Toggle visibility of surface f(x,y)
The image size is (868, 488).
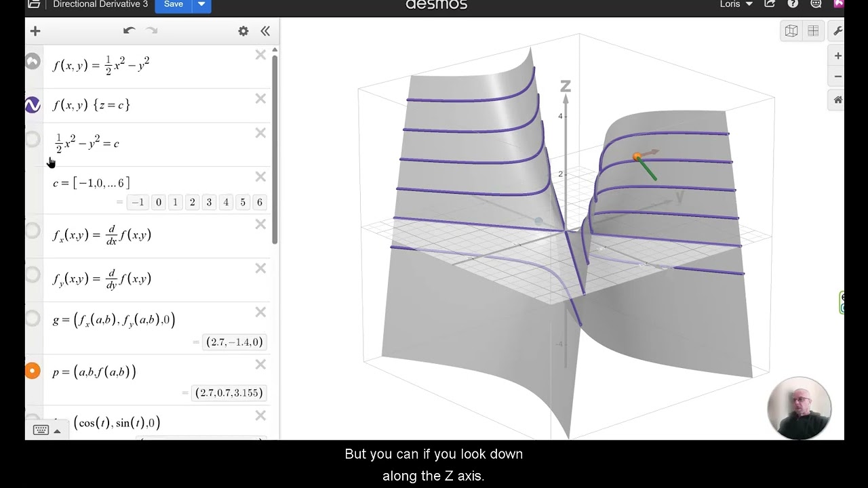pyautogui.click(x=33, y=62)
